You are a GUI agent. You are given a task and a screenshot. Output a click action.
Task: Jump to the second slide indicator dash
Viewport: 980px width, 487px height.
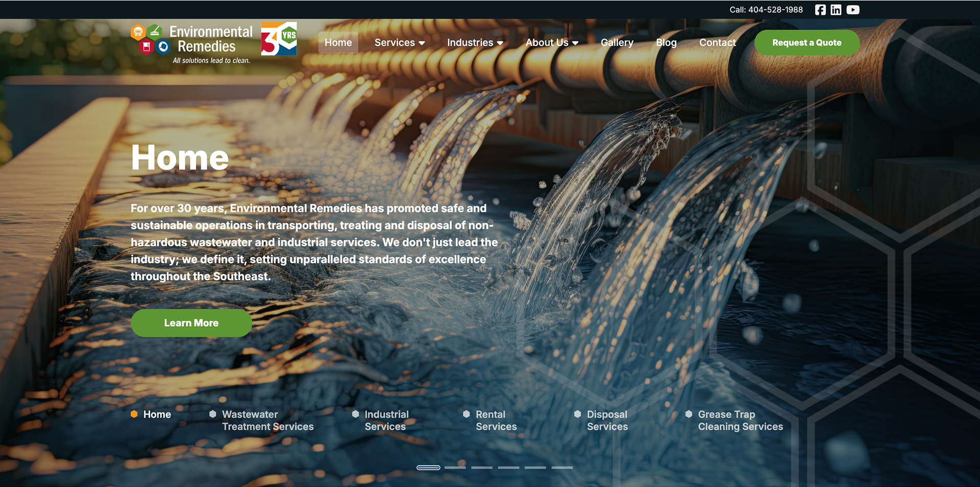455,468
